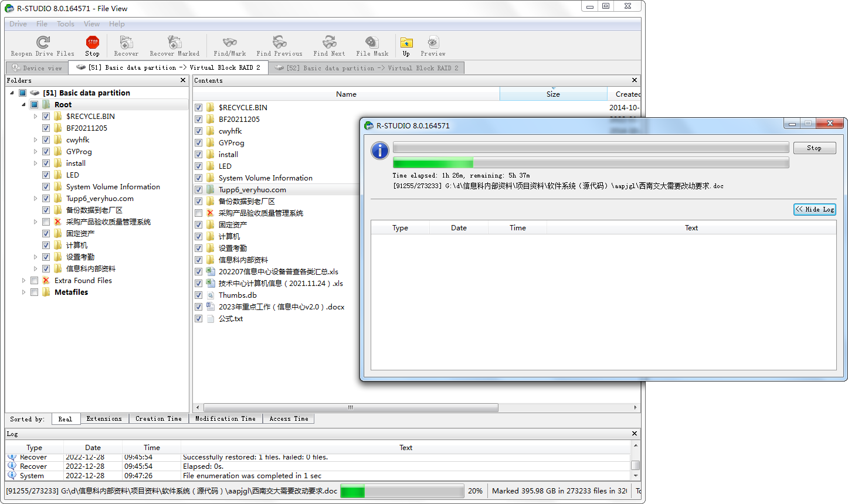Uncheck LED folder in the folder tree
The image size is (848, 504).
[46, 175]
